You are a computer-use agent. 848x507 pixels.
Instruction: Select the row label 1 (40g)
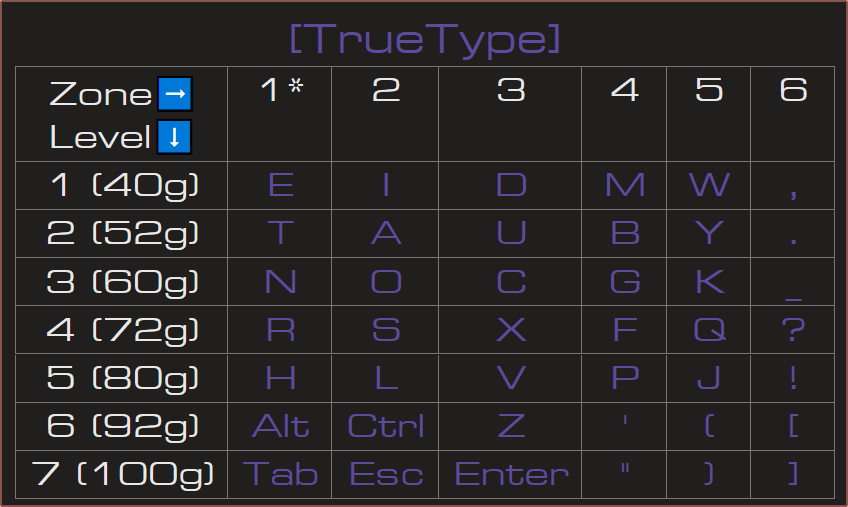point(122,186)
